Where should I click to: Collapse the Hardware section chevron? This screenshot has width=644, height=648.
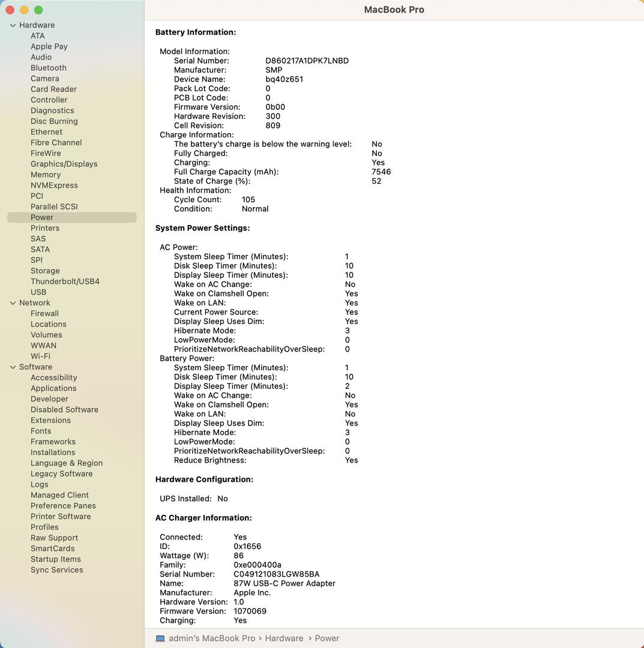pos(13,25)
